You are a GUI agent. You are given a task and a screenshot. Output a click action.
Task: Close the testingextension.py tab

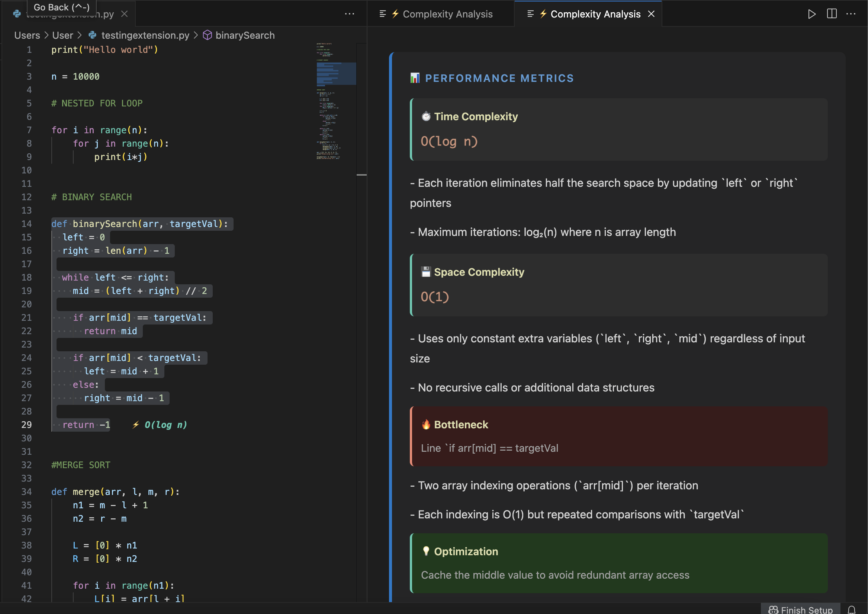point(124,14)
